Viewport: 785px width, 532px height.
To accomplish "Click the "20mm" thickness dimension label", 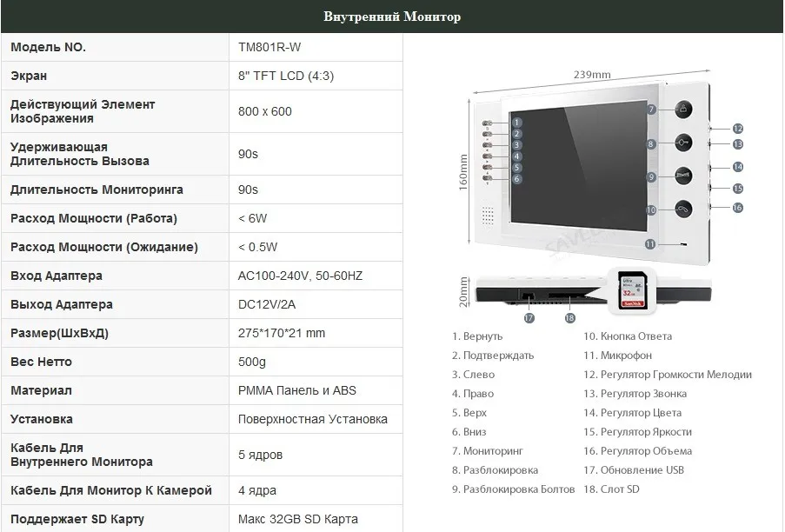I will pyautogui.click(x=463, y=291).
